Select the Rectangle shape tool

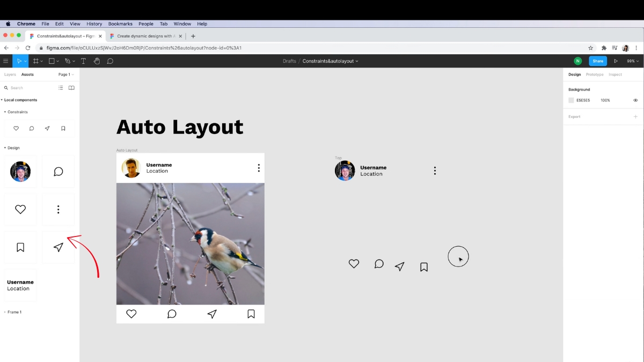[52, 61]
